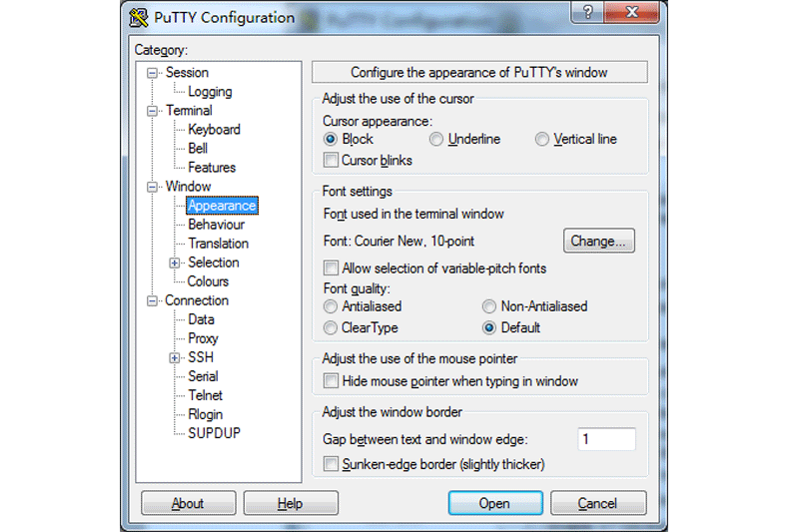Click 'Font: Courier New, 10-point' text
Viewport: 799px width, 532px height.
click(x=399, y=241)
